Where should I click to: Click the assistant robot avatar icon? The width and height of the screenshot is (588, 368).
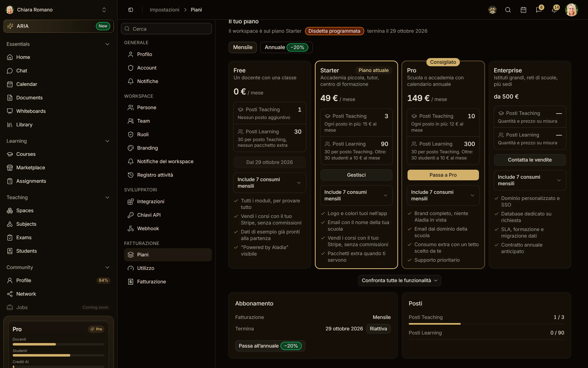click(x=492, y=10)
